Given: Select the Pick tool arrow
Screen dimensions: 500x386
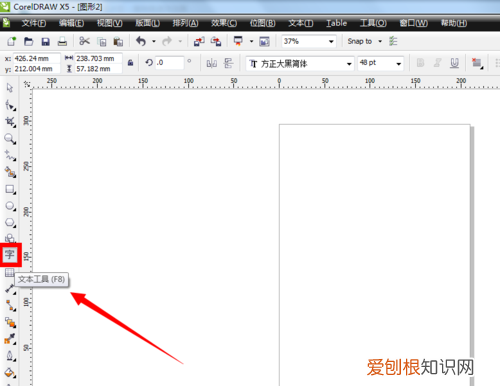Looking at the screenshot, I should coord(10,88).
